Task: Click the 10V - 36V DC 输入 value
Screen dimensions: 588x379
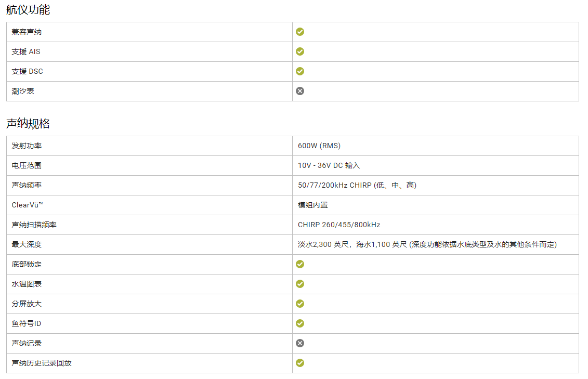Action: (x=329, y=165)
